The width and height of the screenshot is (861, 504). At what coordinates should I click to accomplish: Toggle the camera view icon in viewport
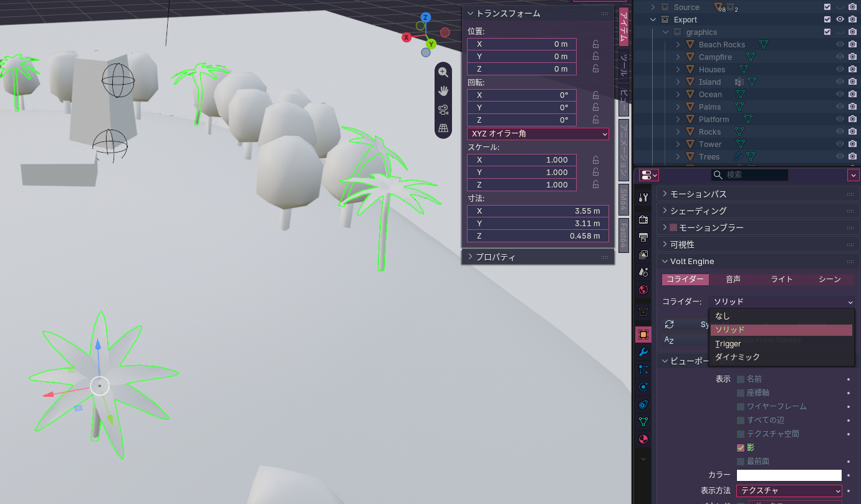tap(443, 110)
